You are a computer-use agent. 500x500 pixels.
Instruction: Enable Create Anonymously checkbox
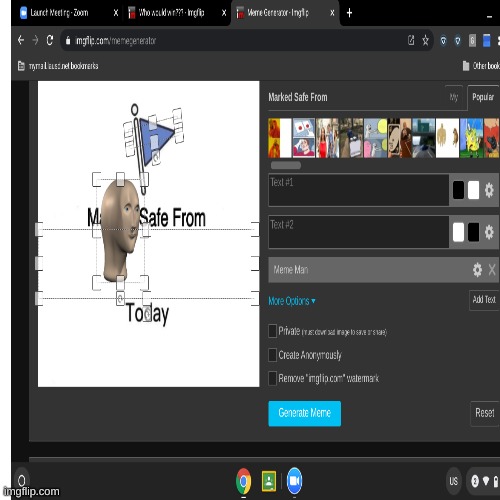(x=272, y=355)
